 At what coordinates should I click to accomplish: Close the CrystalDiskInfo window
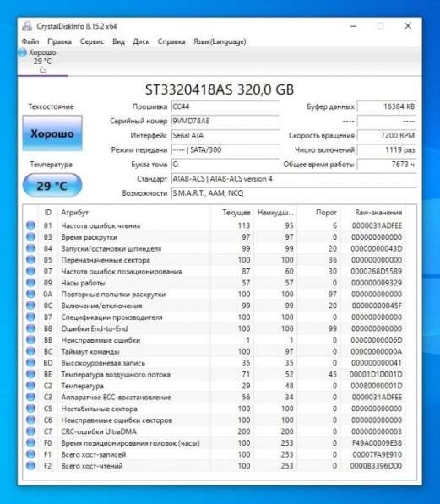click(408, 26)
